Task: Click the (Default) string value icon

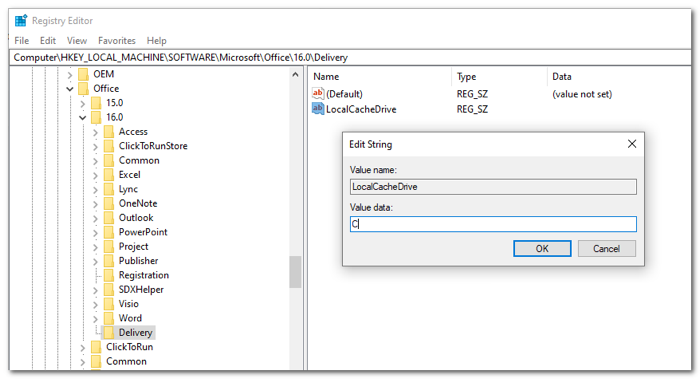Action: point(318,93)
